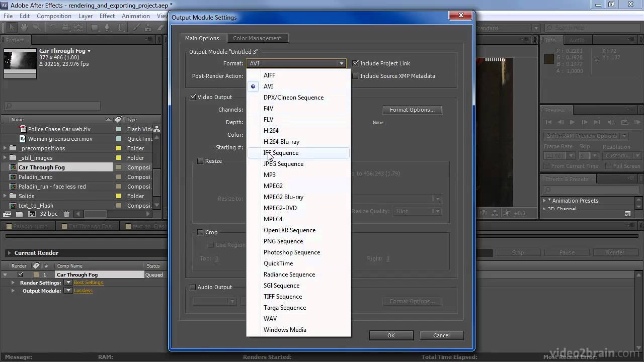
Task: Open the Shift+RAM Preview Options dropdown
Action: [x=586, y=136]
